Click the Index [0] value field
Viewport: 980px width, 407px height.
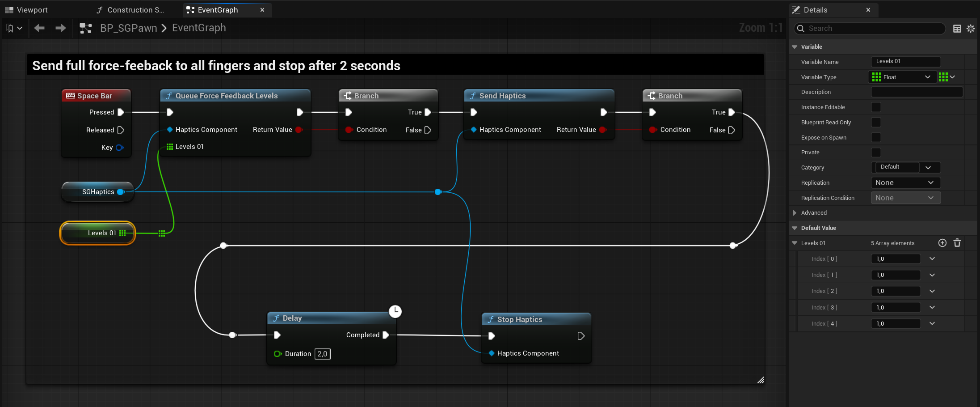click(895, 259)
